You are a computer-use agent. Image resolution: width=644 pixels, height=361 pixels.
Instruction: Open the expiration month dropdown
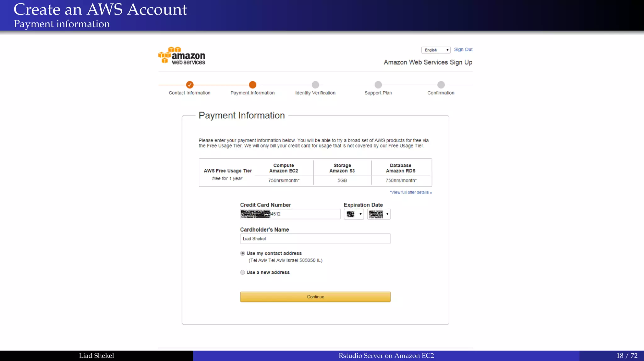354,214
